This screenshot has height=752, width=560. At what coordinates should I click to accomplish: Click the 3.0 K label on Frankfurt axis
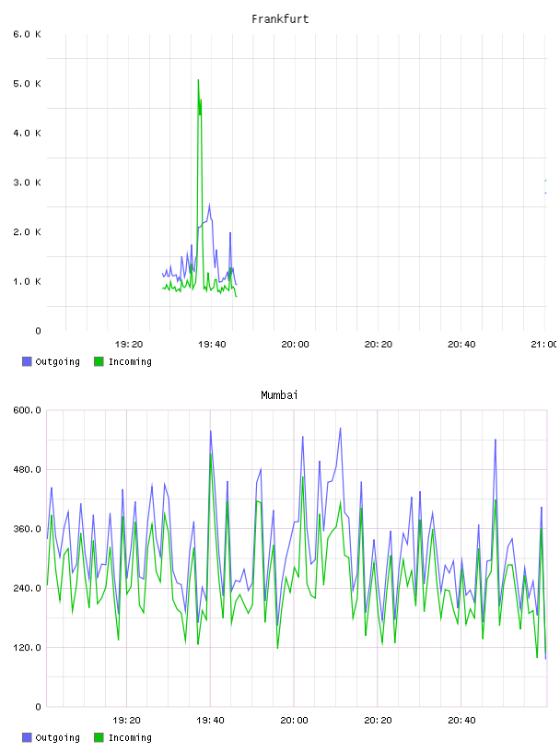click(x=28, y=182)
